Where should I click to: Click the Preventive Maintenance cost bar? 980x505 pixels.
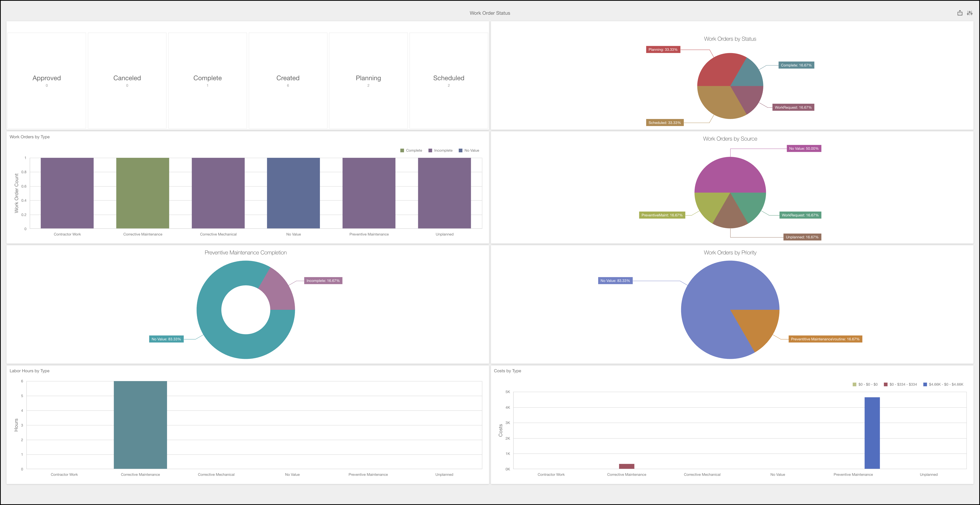(x=872, y=433)
